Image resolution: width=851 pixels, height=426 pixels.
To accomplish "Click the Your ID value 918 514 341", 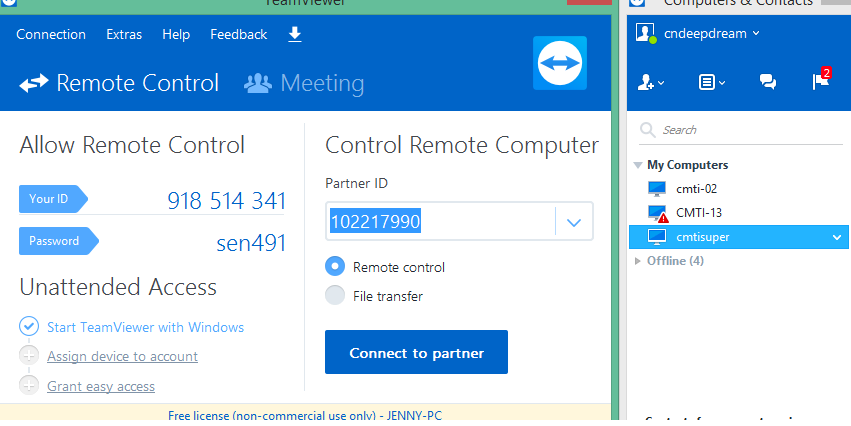I will pyautogui.click(x=226, y=200).
